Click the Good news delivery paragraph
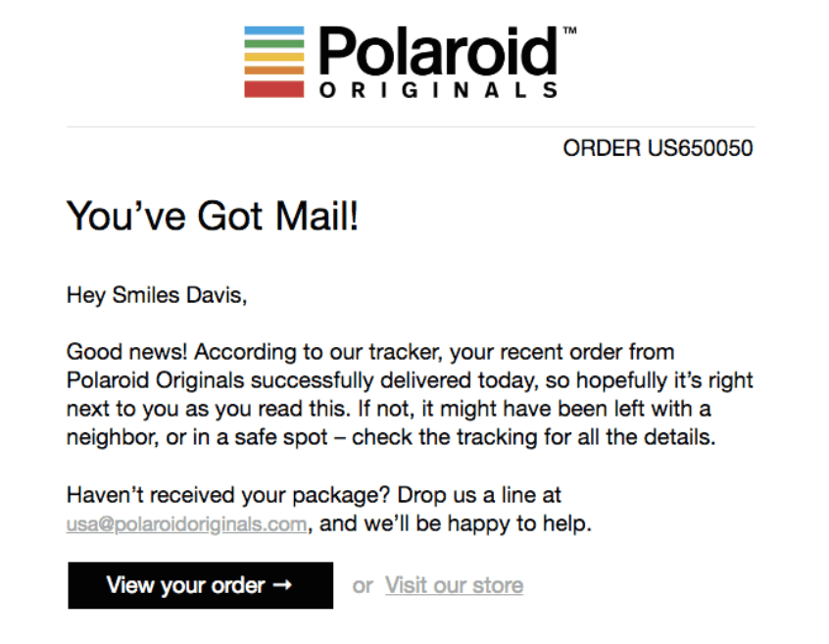 [x=410, y=394]
